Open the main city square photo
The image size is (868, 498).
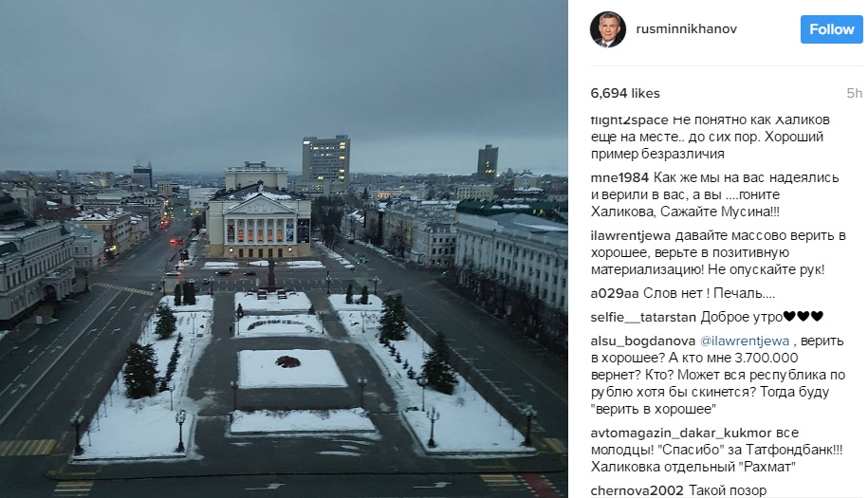[284, 249]
